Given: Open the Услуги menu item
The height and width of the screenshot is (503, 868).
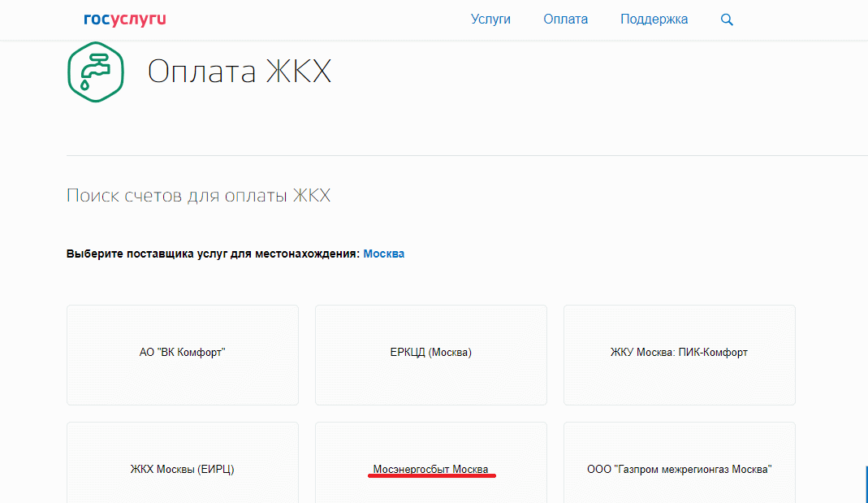Looking at the screenshot, I should pos(490,20).
